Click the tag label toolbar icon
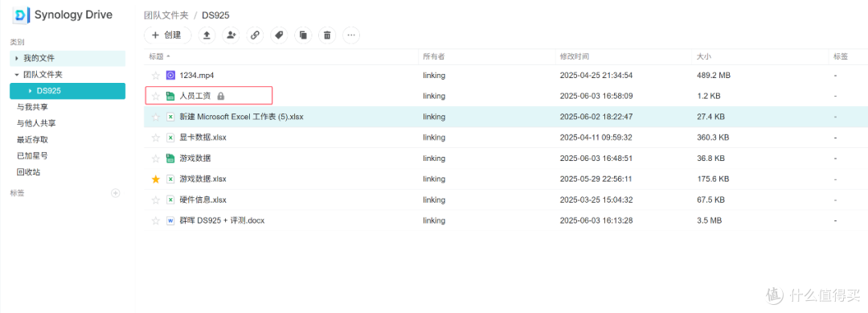This screenshot has width=868, height=313. tap(279, 35)
